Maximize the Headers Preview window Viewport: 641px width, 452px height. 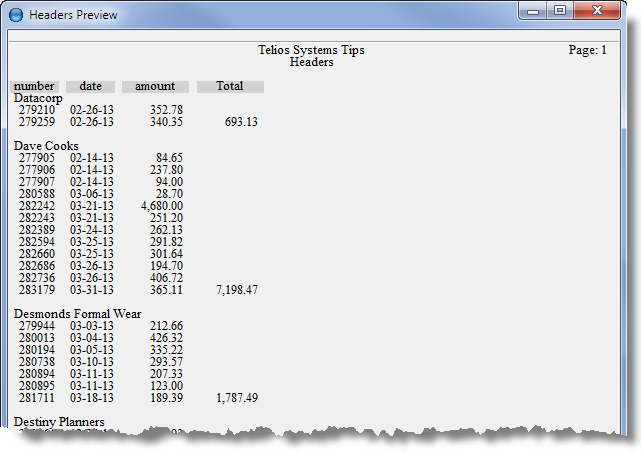coord(560,11)
